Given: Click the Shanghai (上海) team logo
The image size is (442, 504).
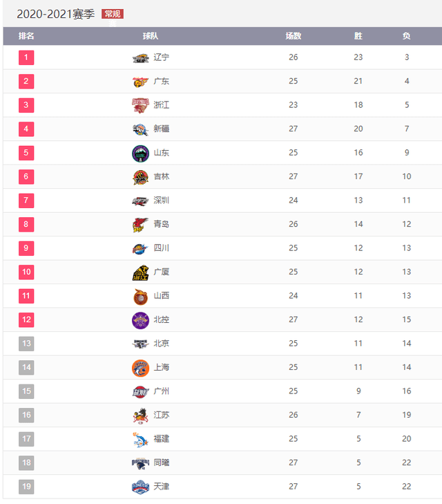Looking at the screenshot, I should click(140, 368).
